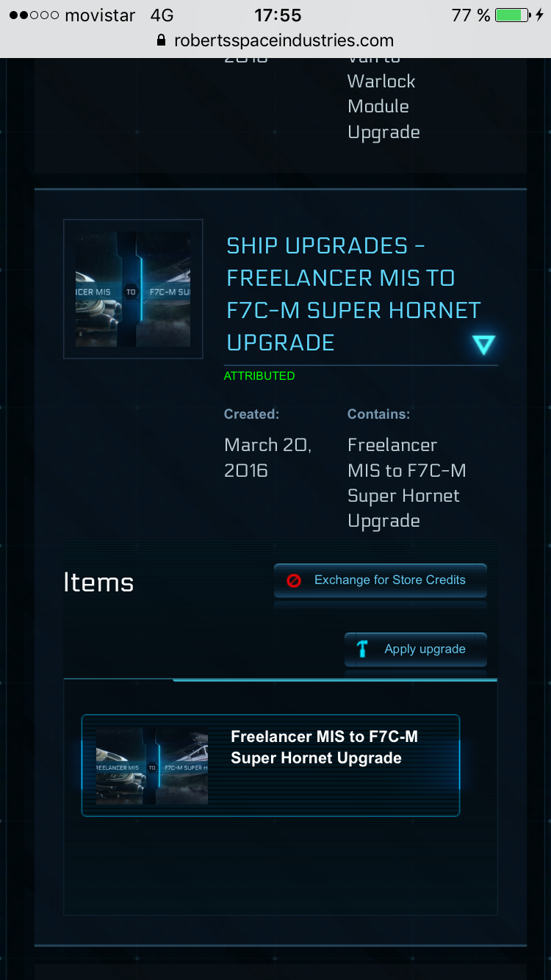Select the bold white item card title
551x980 pixels.
click(x=324, y=747)
